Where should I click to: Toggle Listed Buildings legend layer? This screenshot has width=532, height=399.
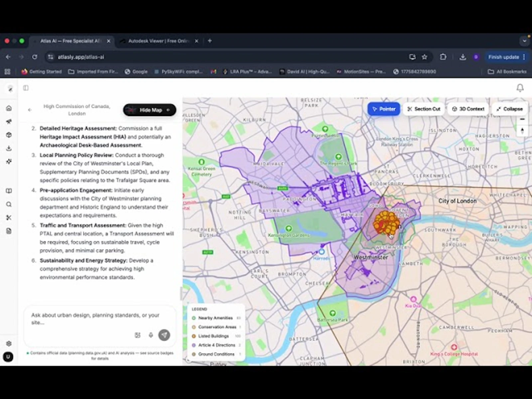click(x=216, y=336)
